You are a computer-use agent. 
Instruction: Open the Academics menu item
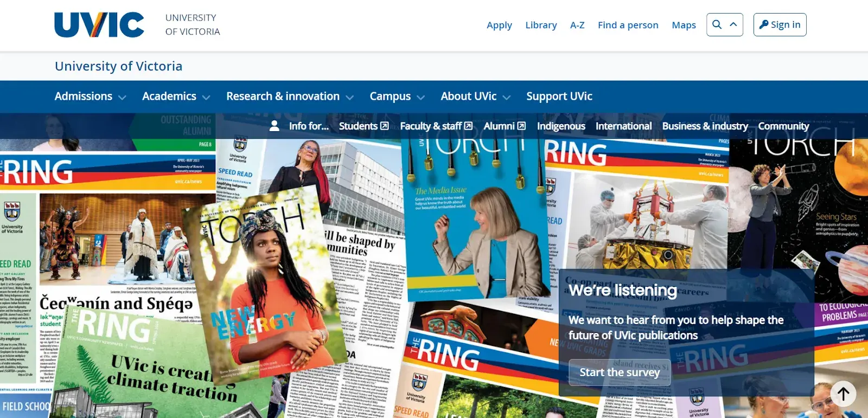pyautogui.click(x=169, y=97)
